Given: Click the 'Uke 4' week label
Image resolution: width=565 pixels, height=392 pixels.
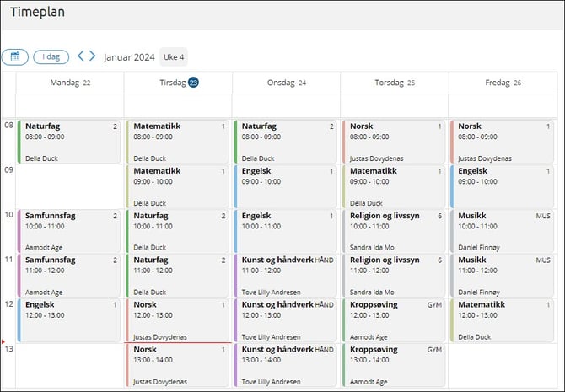Looking at the screenshot, I should click(174, 57).
